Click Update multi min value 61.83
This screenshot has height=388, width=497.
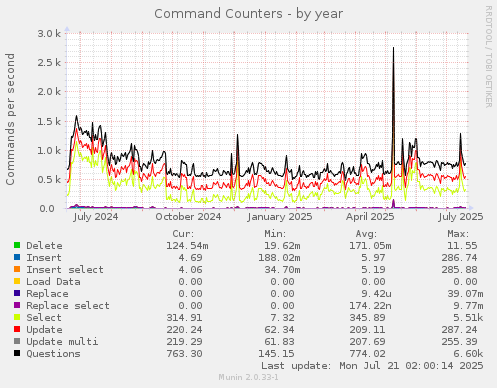[279, 342]
